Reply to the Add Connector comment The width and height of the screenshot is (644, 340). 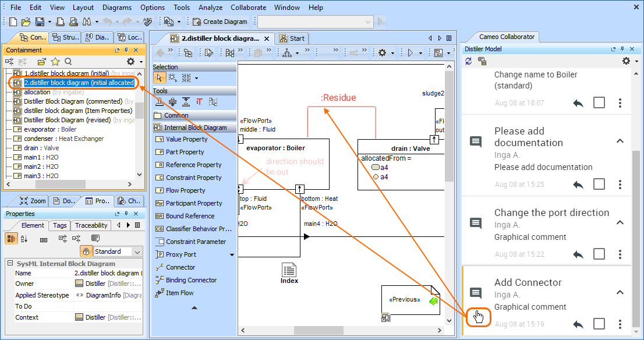(578, 324)
